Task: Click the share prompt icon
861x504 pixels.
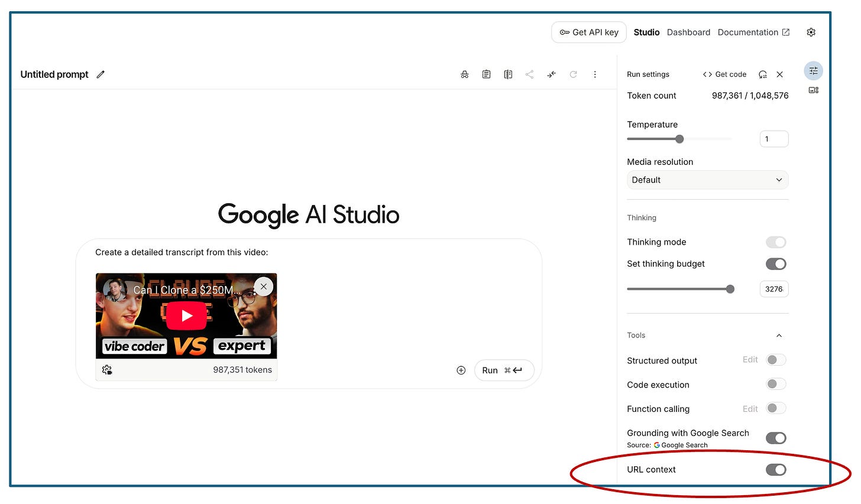Action: 529,74
